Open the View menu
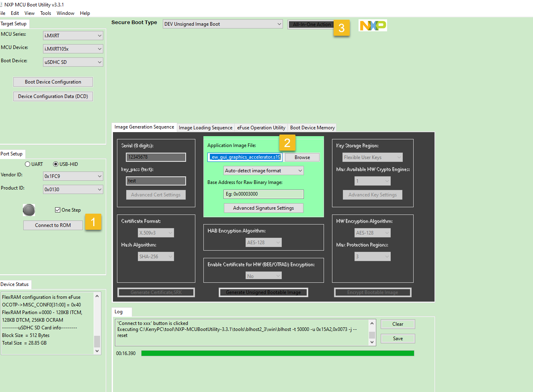The width and height of the screenshot is (533, 392). coord(30,13)
